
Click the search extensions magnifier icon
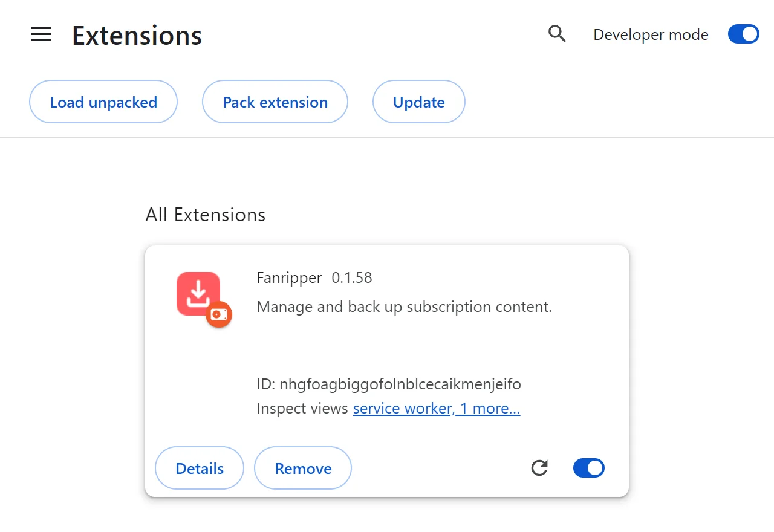pyautogui.click(x=557, y=34)
